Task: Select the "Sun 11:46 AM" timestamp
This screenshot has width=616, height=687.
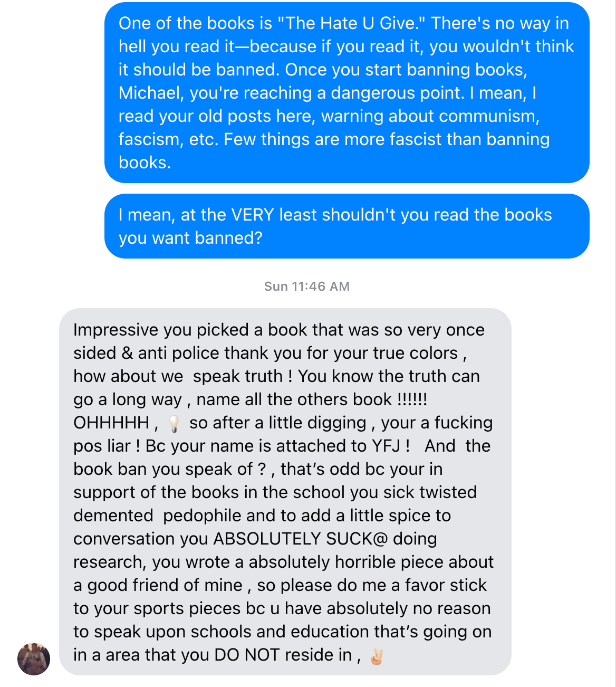Action: click(x=307, y=287)
